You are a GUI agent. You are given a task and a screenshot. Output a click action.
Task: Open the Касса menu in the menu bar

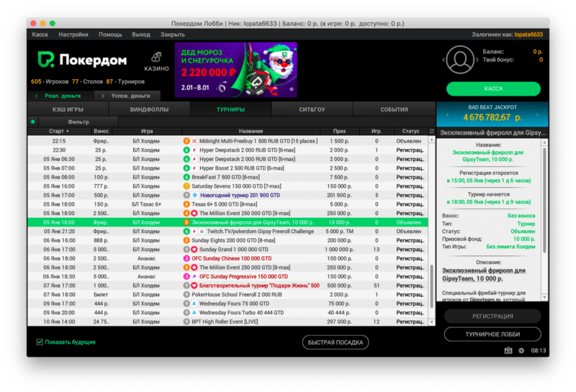(x=40, y=35)
